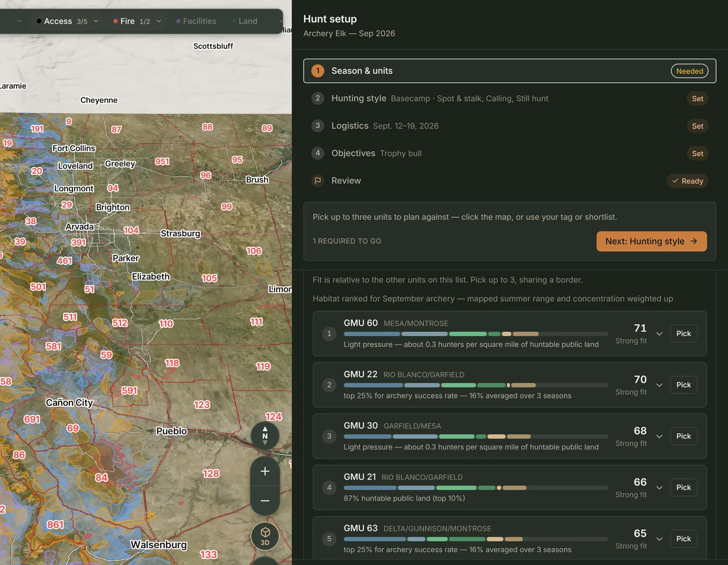Pick GMU 21 unit
728x565 pixels.
[x=683, y=487]
